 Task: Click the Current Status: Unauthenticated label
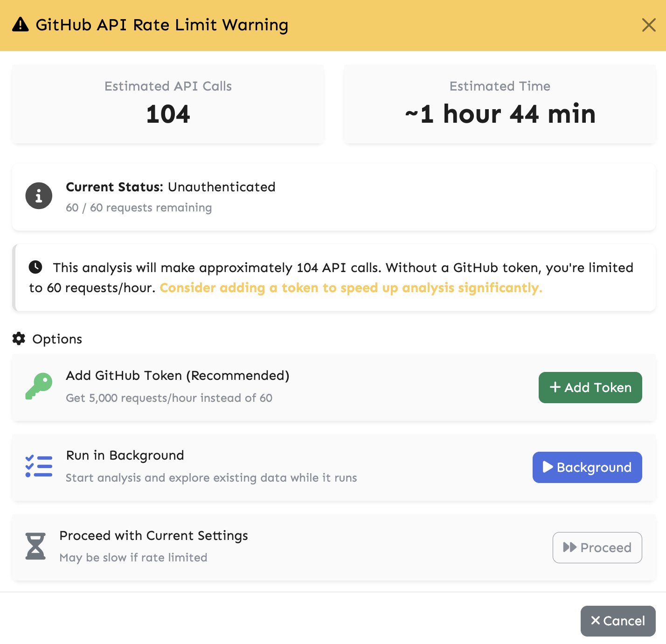click(171, 187)
